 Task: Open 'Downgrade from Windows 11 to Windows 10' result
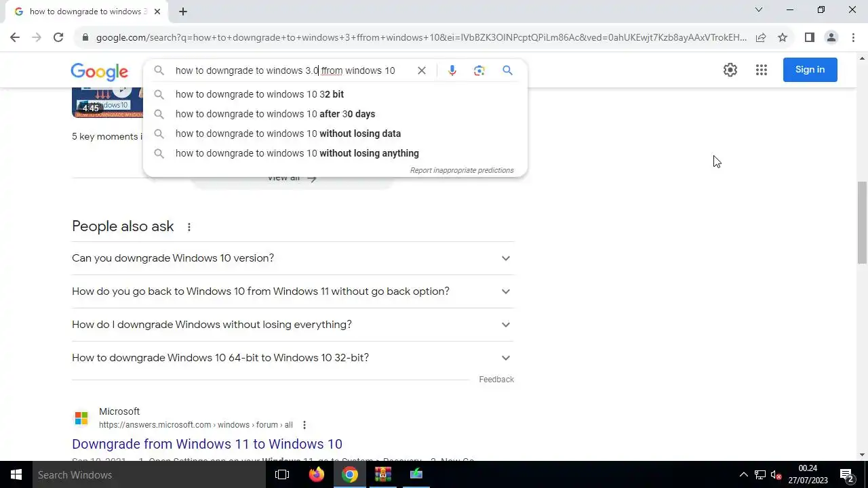(207, 444)
